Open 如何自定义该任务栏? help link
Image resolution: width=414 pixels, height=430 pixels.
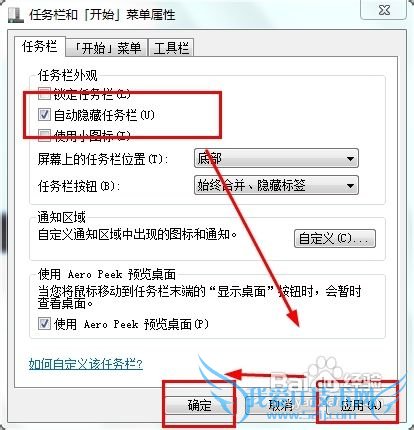click(x=86, y=364)
